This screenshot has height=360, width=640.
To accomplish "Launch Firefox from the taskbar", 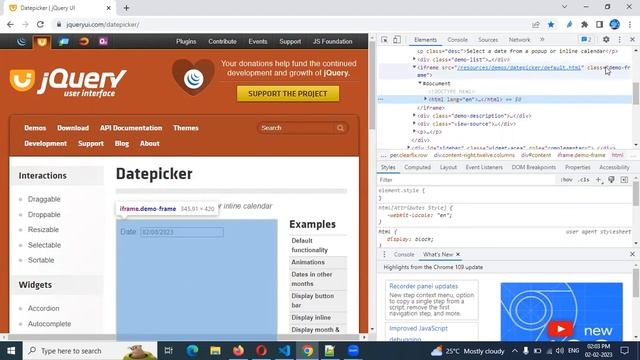I will 238,351.
